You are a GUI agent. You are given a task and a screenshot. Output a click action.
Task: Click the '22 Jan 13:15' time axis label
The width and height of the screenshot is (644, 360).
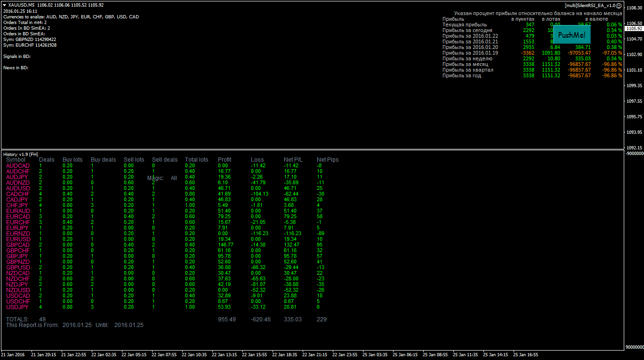tap(224, 354)
